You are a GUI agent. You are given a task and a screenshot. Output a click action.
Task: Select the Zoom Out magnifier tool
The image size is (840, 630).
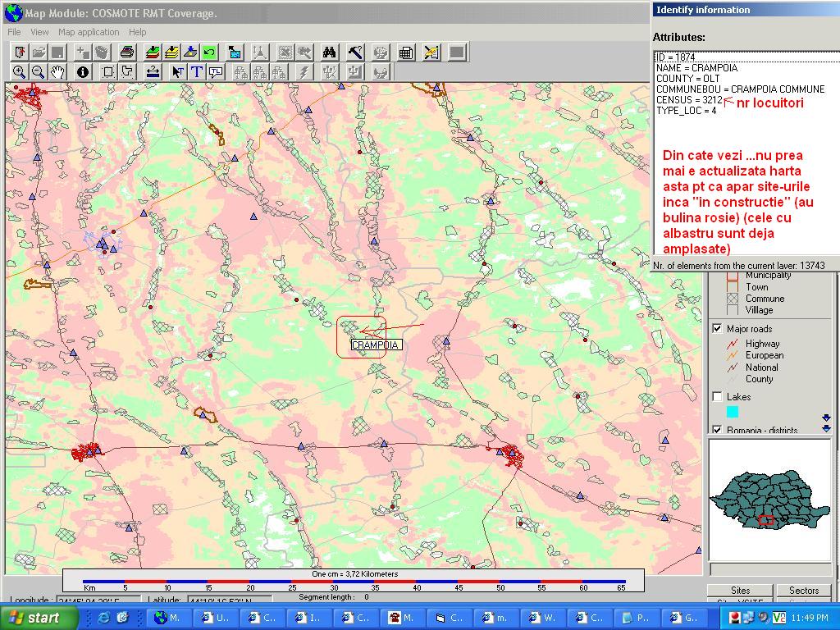pos(38,72)
